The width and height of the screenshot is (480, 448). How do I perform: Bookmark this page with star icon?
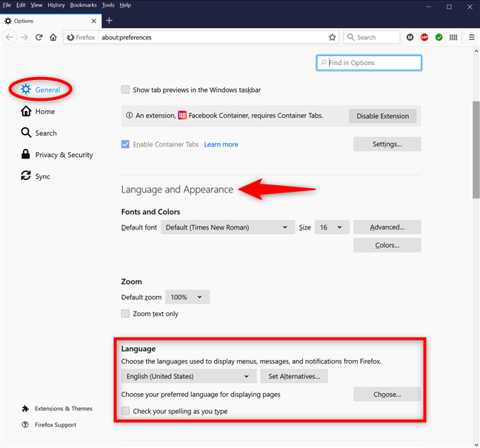(x=330, y=37)
